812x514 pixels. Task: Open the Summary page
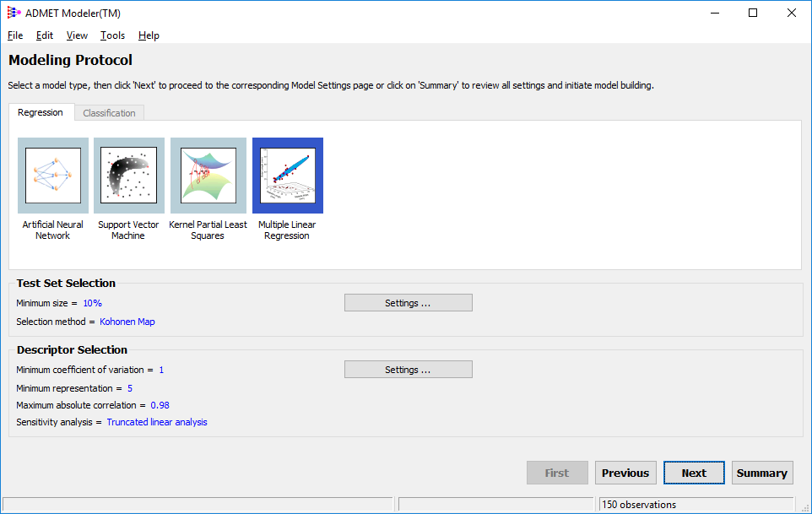[x=761, y=473]
